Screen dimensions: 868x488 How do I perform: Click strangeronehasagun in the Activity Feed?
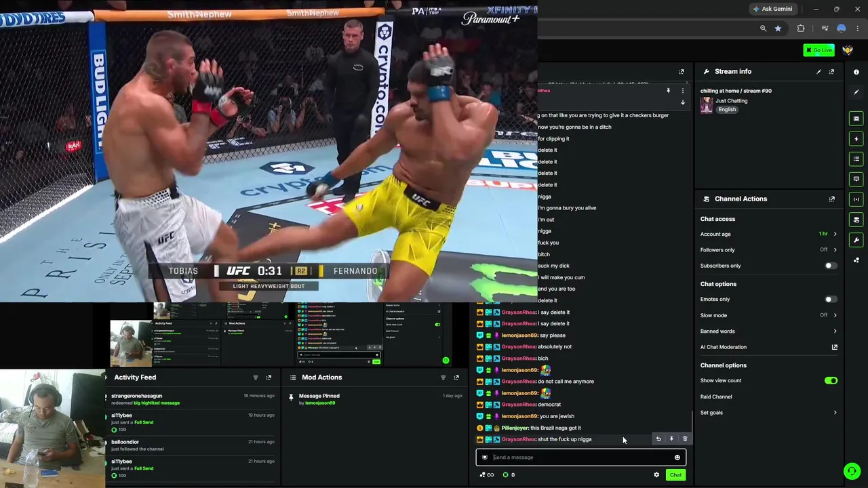pyautogui.click(x=137, y=396)
